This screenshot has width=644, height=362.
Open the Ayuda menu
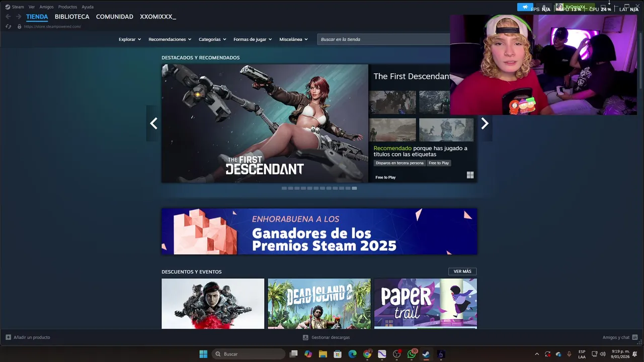click(x=88, y=7)
